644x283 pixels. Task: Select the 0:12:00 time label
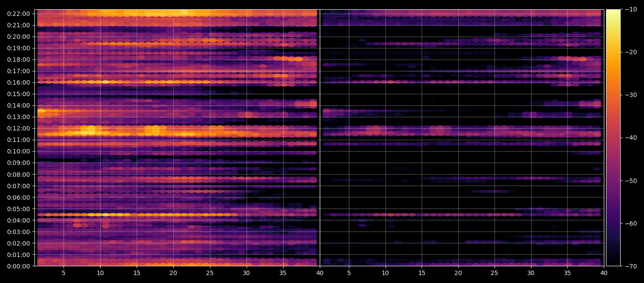tap(19, 128)
